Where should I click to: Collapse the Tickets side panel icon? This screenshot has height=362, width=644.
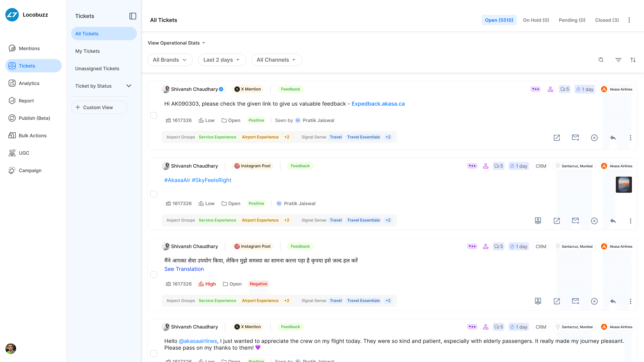[x=133, y=16]
